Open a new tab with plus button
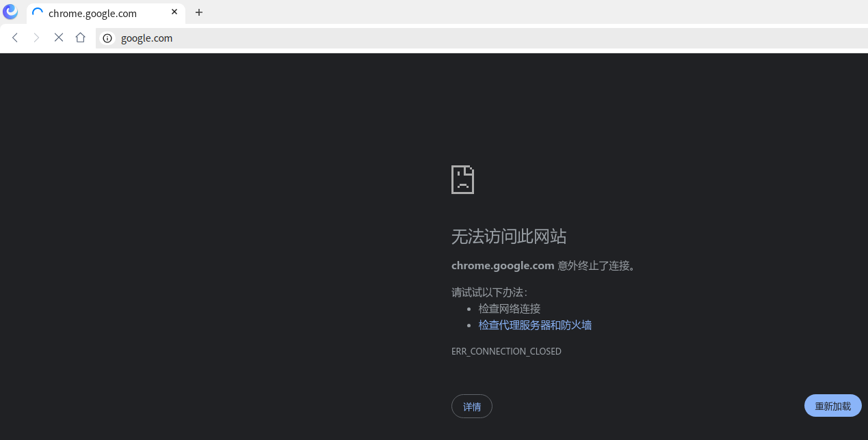Image resolution: width=868 pixels, height=440 pixels. click(x=199, y=12)
